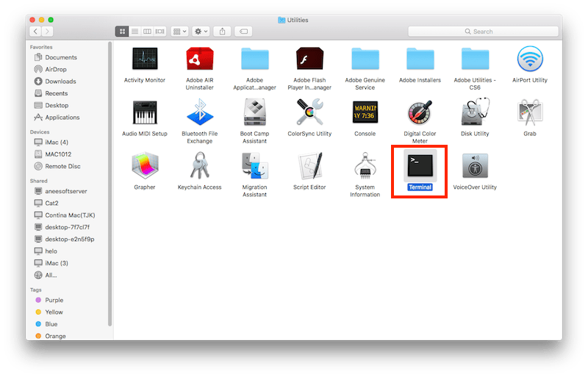Viewport: 588px width, 377px height.
Task: Select iMac (4) under Devices
Action: (x=57, y=142)
